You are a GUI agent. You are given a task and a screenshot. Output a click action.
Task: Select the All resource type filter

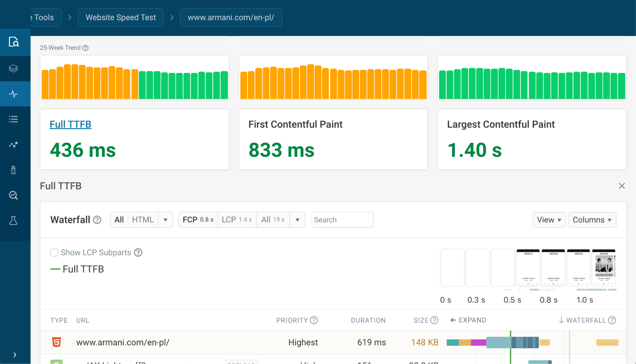(119, 220)
